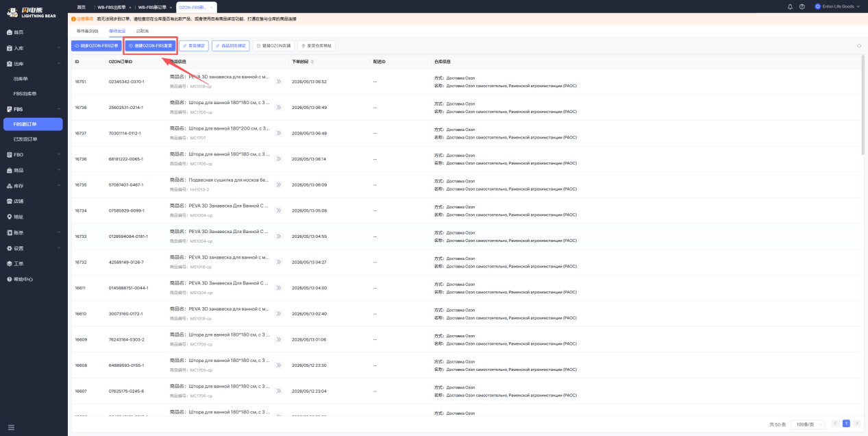This screenshot has height=436, width=868.
Task: Select the 等待发货 tab
Action: pos(117,31)
